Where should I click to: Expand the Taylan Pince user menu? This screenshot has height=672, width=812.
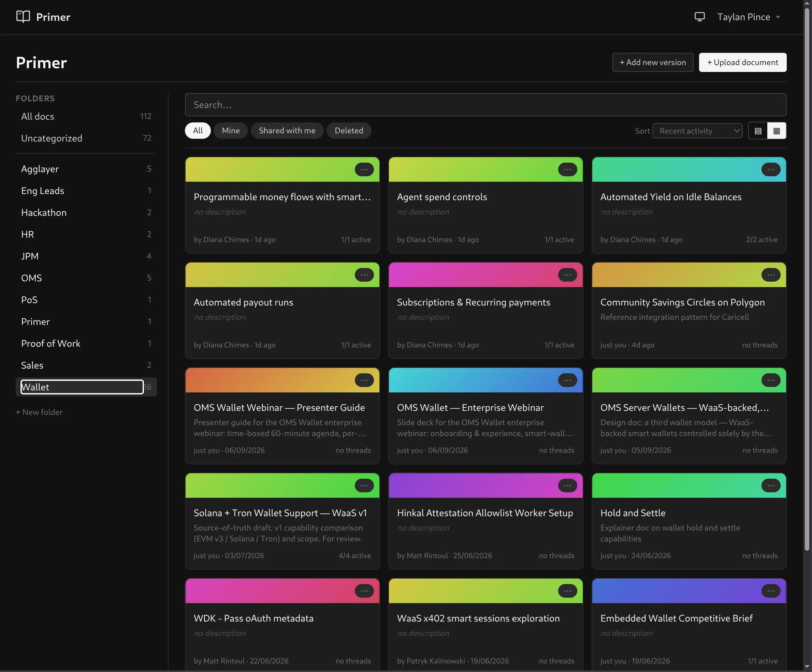pyautogui.click(x=749, y=17)
